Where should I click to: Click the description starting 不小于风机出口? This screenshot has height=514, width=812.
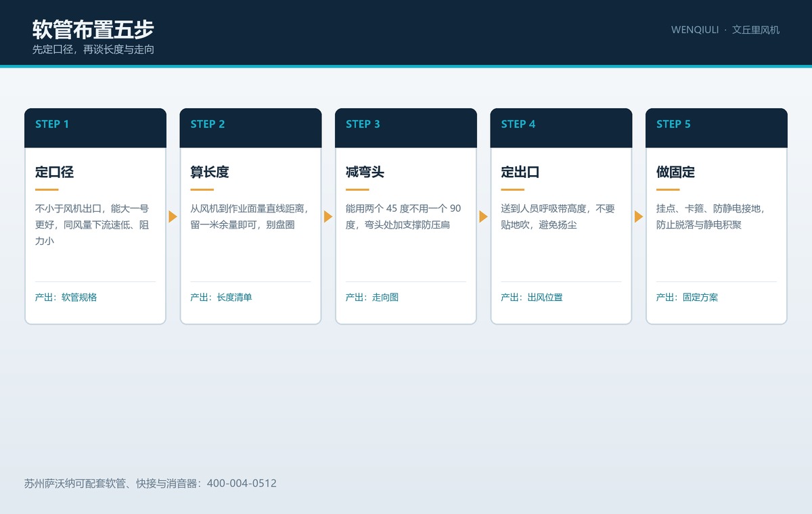[93, 225]
